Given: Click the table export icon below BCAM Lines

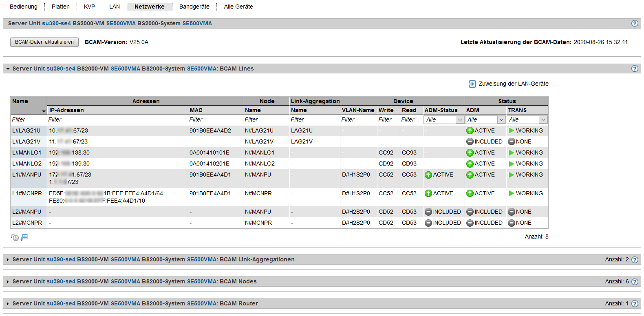Looking at the screenshot, I should click(x=24, y=237).
